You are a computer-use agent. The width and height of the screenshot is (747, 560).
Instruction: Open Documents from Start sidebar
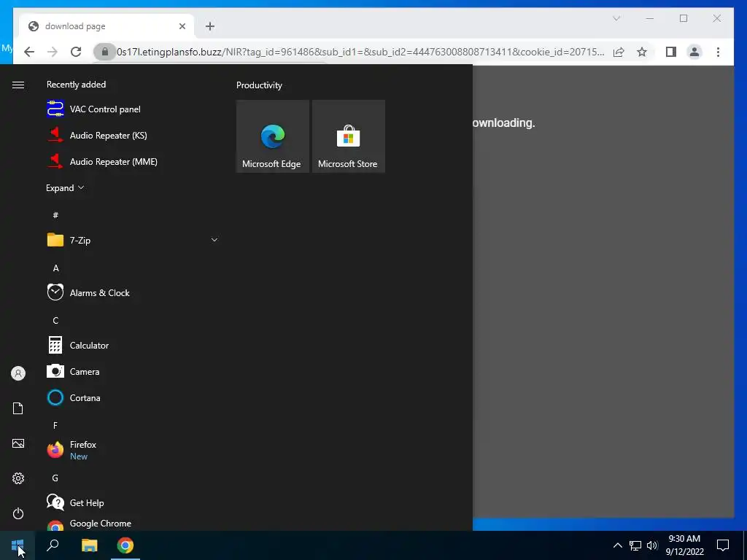point(18,408)
